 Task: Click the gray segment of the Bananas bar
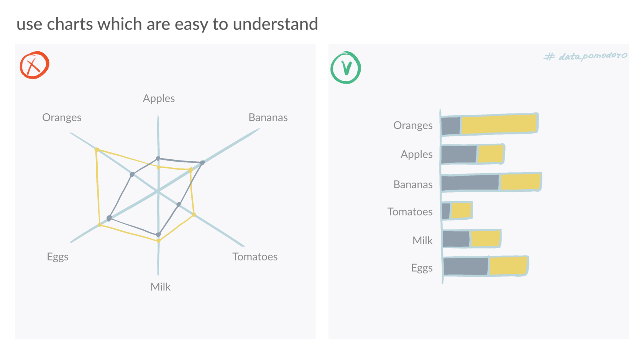coord(470,183)
